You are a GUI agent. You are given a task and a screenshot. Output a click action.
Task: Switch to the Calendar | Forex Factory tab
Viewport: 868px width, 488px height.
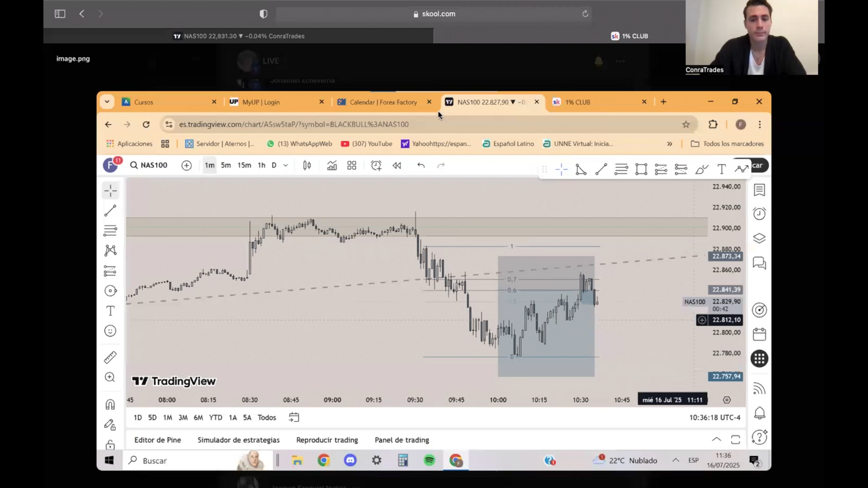coord(383,102)
